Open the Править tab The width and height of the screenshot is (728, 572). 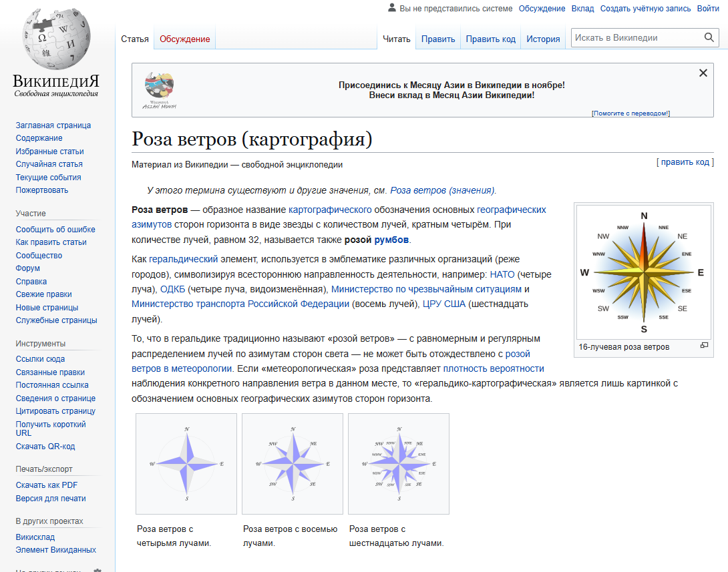coord(438,39)
